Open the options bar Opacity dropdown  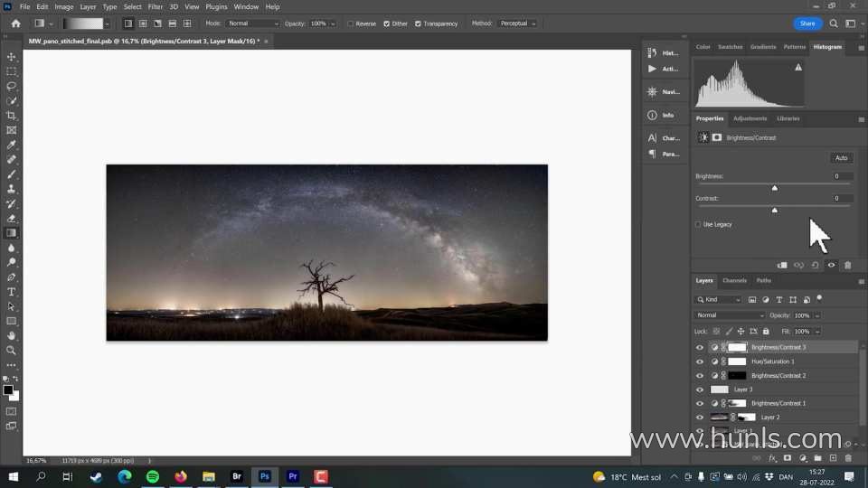coord(333,23)
